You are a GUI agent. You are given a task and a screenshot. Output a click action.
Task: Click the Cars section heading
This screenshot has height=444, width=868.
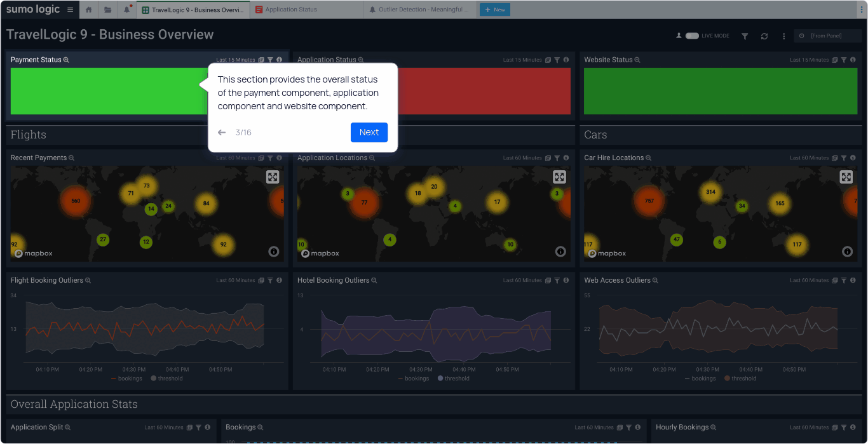[x=595, y=135]
